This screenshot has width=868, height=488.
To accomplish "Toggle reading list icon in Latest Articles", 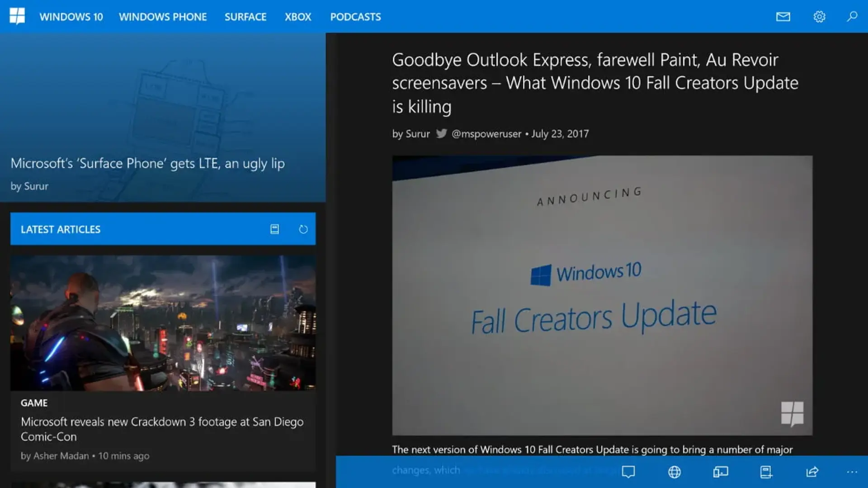I will [274, 229].
